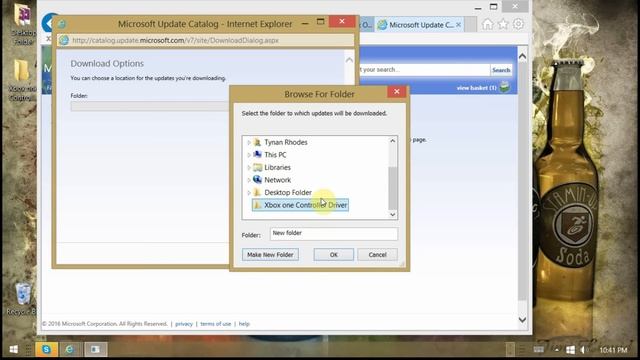Open the view basket link
Viewport: 640px width, 360px height.
(x=476, y=88)
